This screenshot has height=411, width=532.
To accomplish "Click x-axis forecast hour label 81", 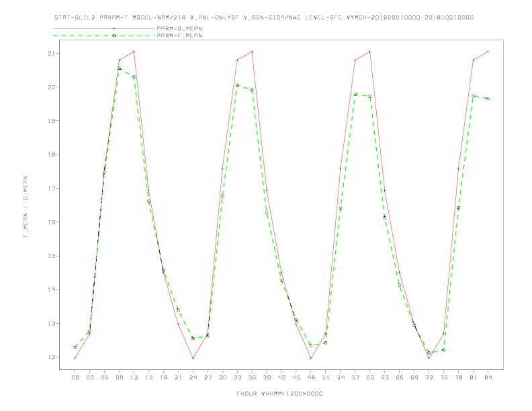I will coord(474,377).
